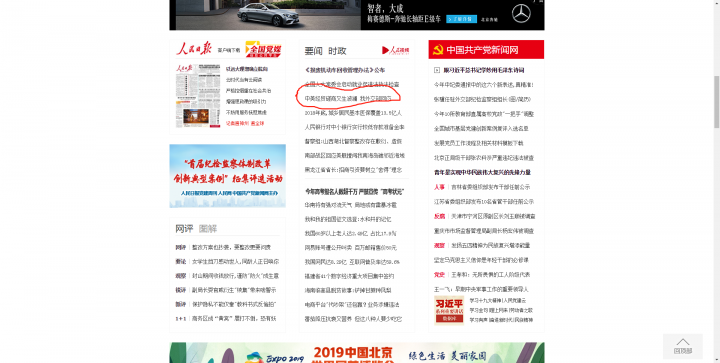Image resolution: width=720 pixels, height=363 pixels.
Task: Open the 福建省41个数字经济 headline
Action: point(349,276)
